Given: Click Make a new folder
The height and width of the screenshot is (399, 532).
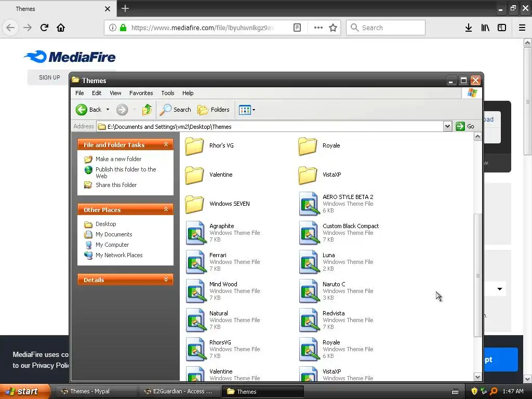Looking at the screenshot, I should click(118, 159).
